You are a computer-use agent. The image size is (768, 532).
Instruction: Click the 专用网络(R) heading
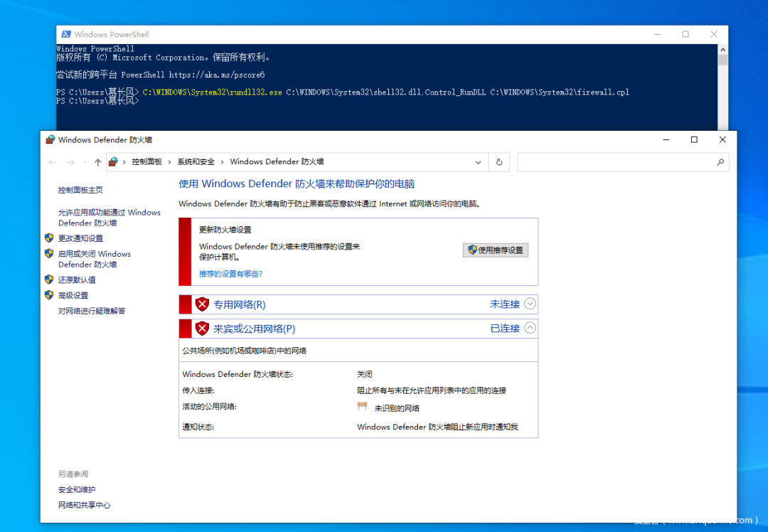(240, 304)
